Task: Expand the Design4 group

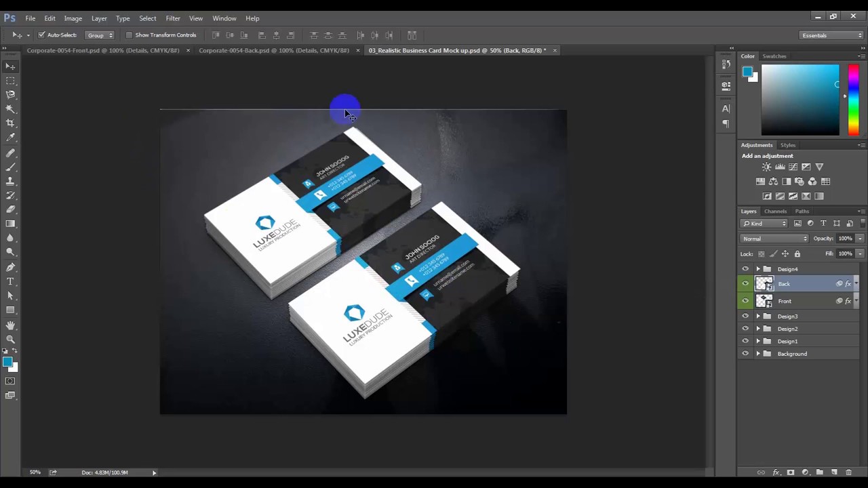Action: [758, 269]
